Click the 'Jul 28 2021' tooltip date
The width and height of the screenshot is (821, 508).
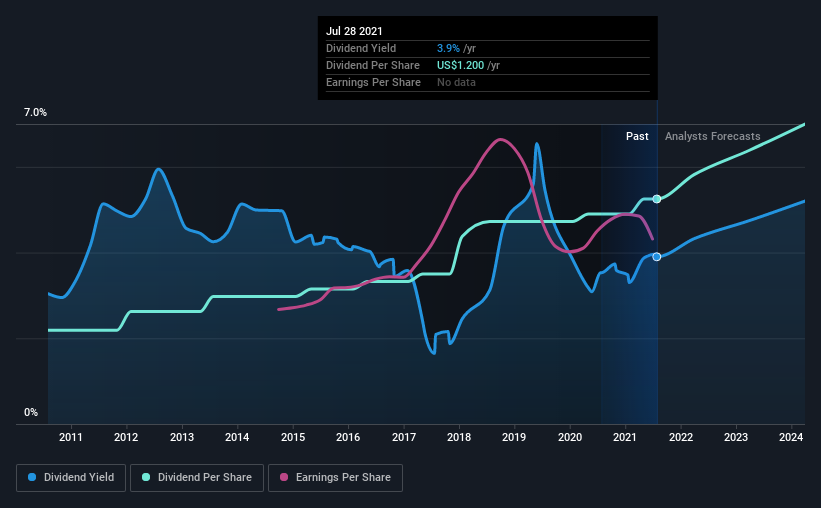pos(354,31)
